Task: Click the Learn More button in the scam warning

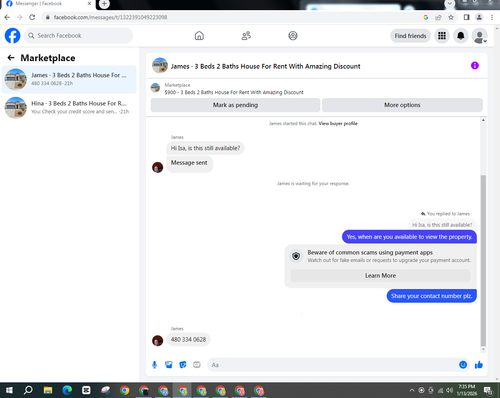Action: pos(380,276)
